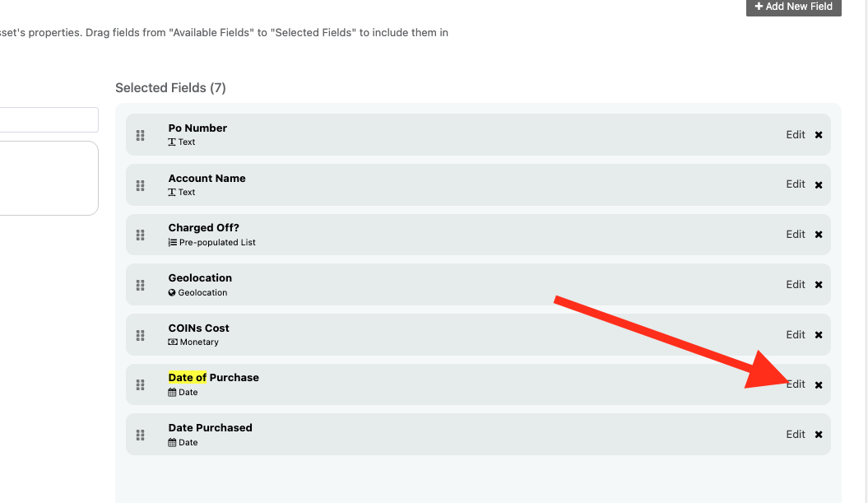Viewport: 868px width, 503px height.
Task: Remove the Po Number field
Action: (819, 135)
